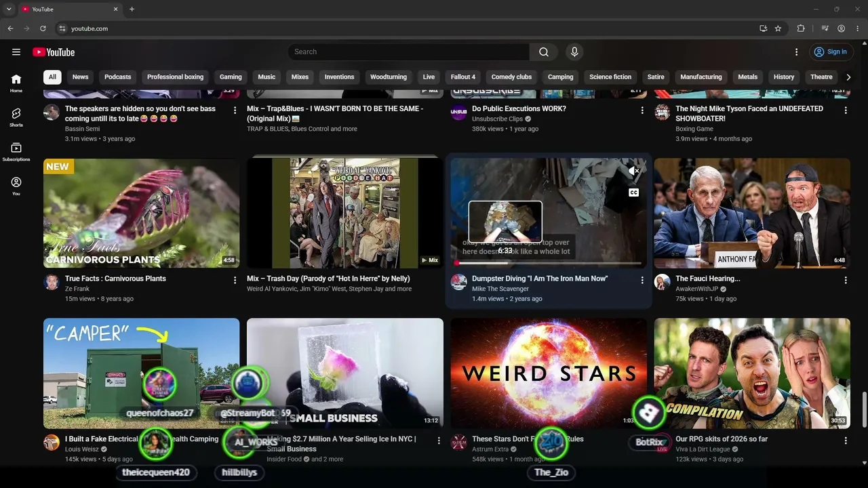Open YouTube settings three-dot menu
The width and height of the screenshot is (868, 488).
click(797, 52)
